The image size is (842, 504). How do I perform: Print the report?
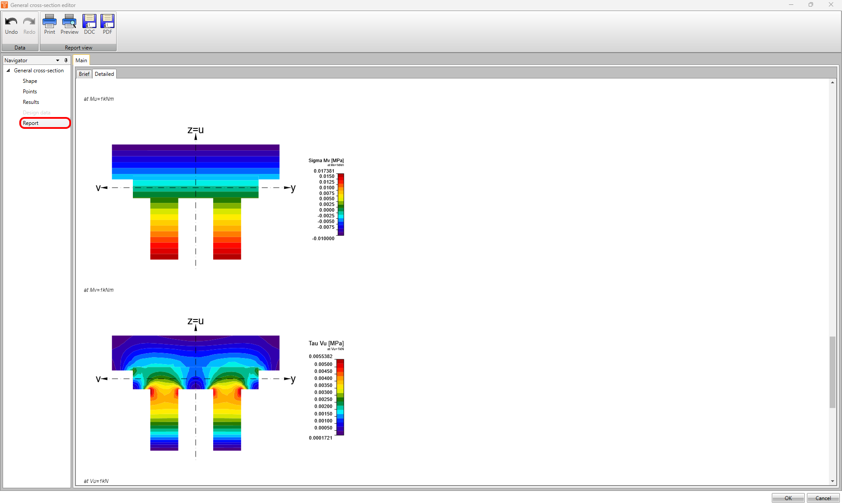[x=50, y=25]
